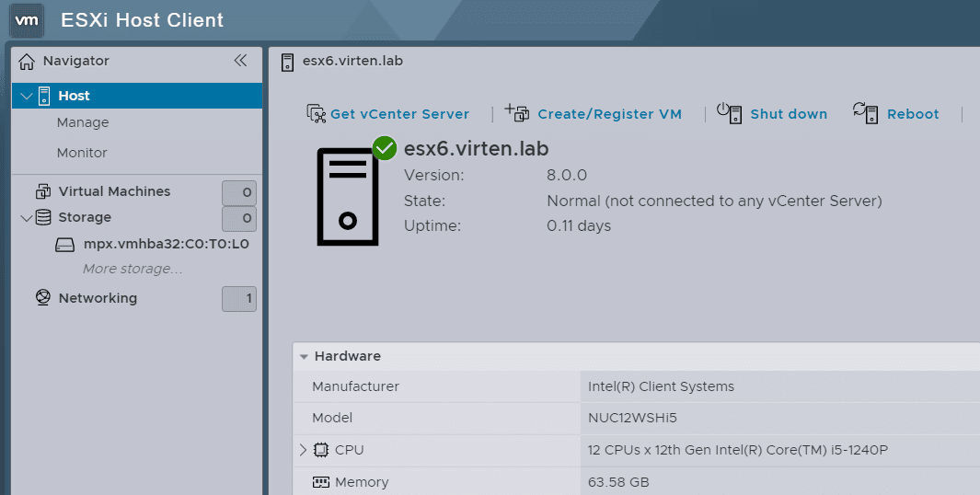Click the Storage count badge 0

(239, 218)
